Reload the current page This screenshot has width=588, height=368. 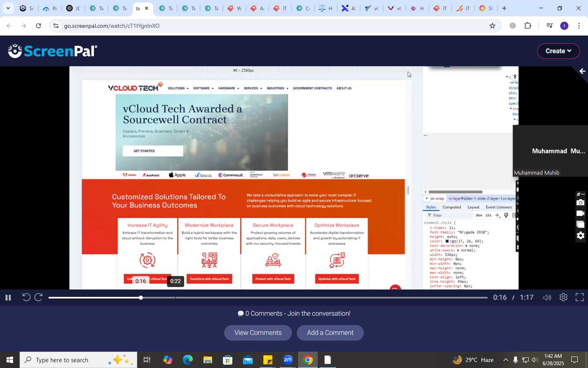[x=38, y=26]
